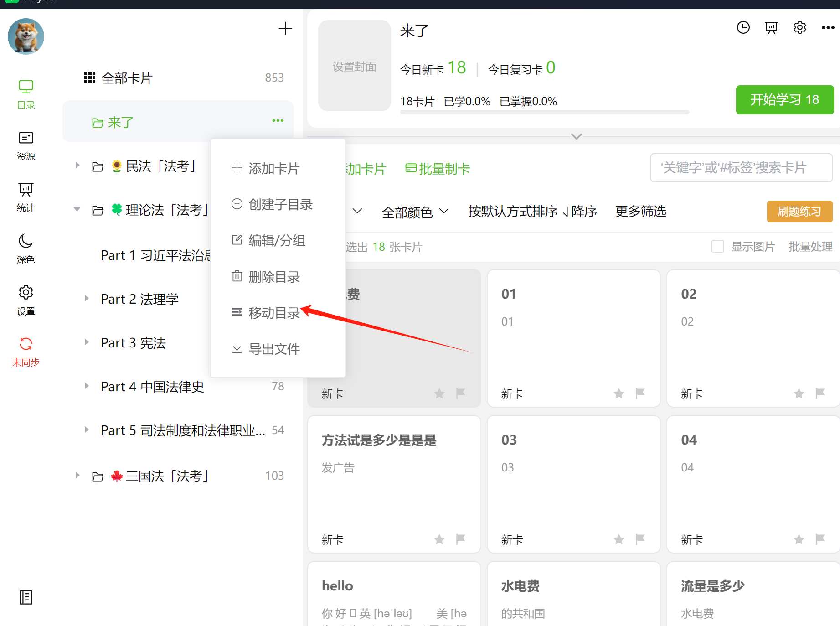The image size is (840, 626).
Task: Click the study progress bar
Action: [545, 112]
